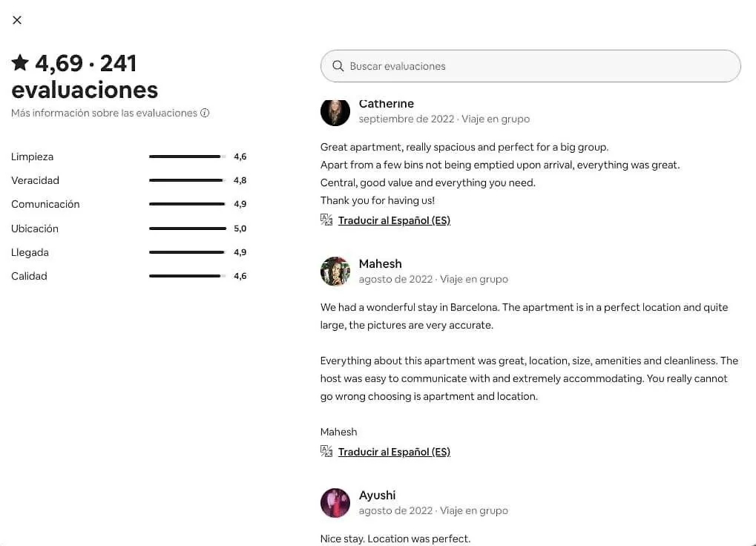Focus the Buscar evaluaciones search field
Image resolution: width=756 pixels, height=546 pixels.
click(x=530, y=66)
